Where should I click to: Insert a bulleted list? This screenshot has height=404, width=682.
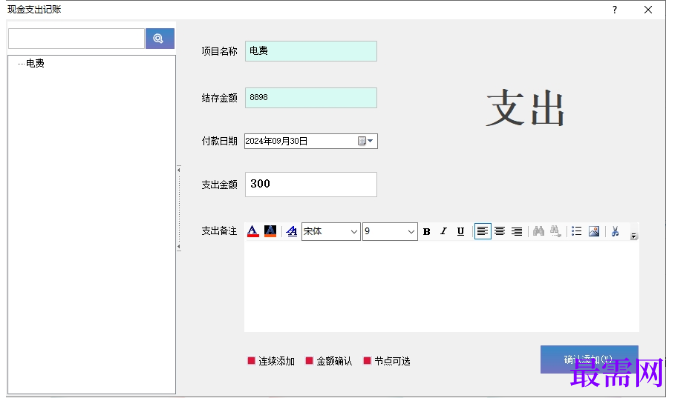(577, 231)
